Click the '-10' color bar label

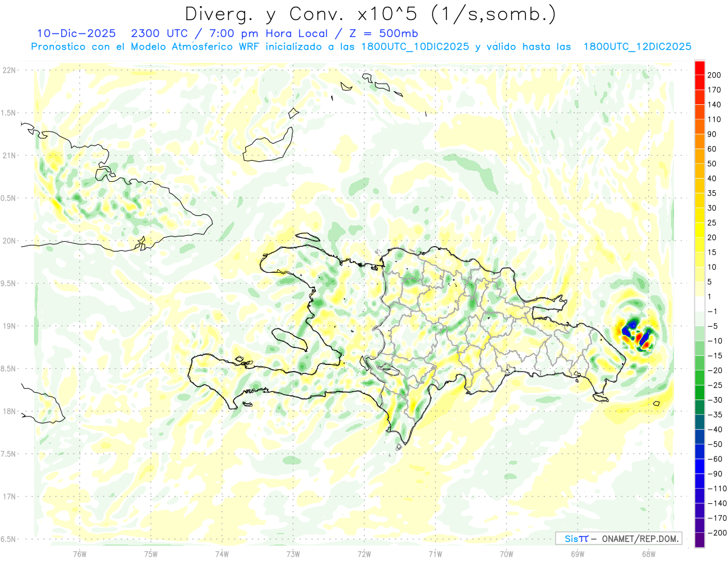pos(715,341)
